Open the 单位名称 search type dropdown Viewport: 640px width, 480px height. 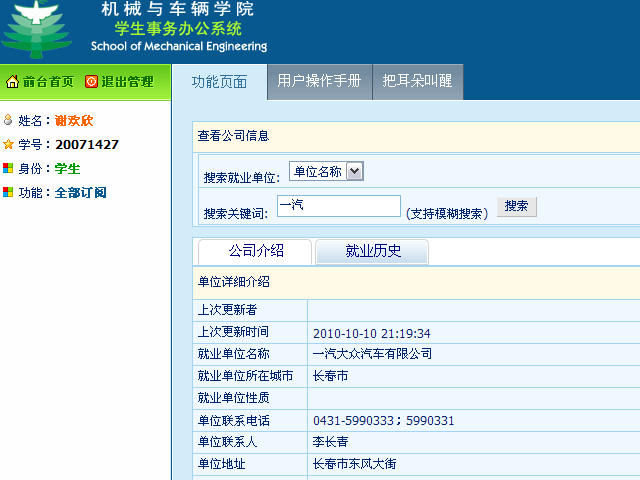coord(326,172)
